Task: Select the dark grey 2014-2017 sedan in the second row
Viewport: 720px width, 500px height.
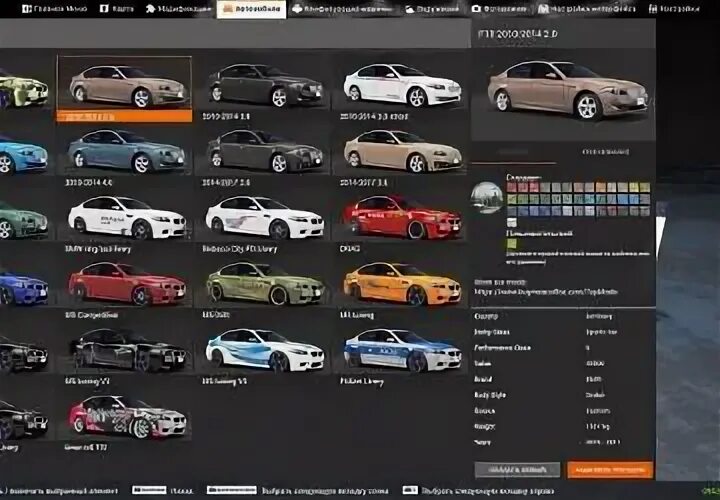Action: pyautogui.click(x=264, y=150)
